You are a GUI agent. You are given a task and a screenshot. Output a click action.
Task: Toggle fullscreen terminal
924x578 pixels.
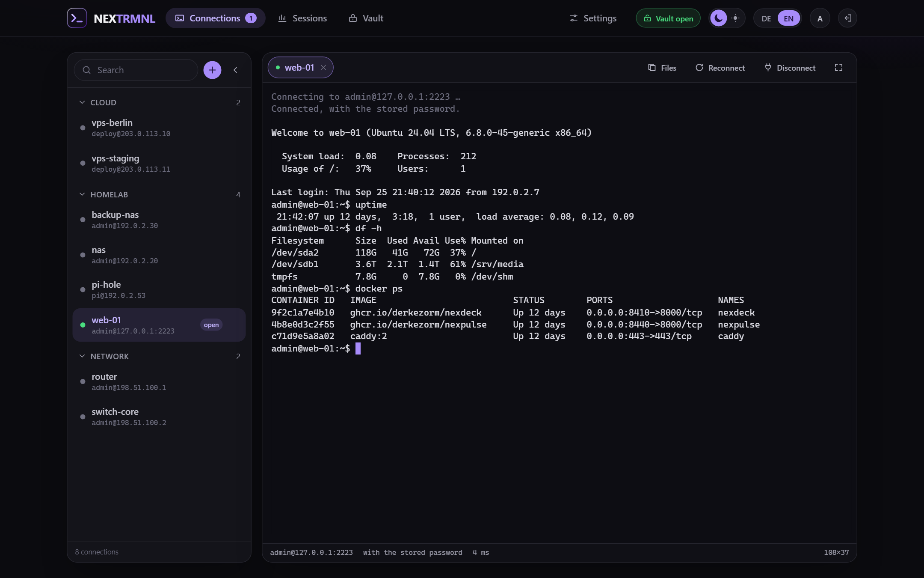(x=838, y=68)
